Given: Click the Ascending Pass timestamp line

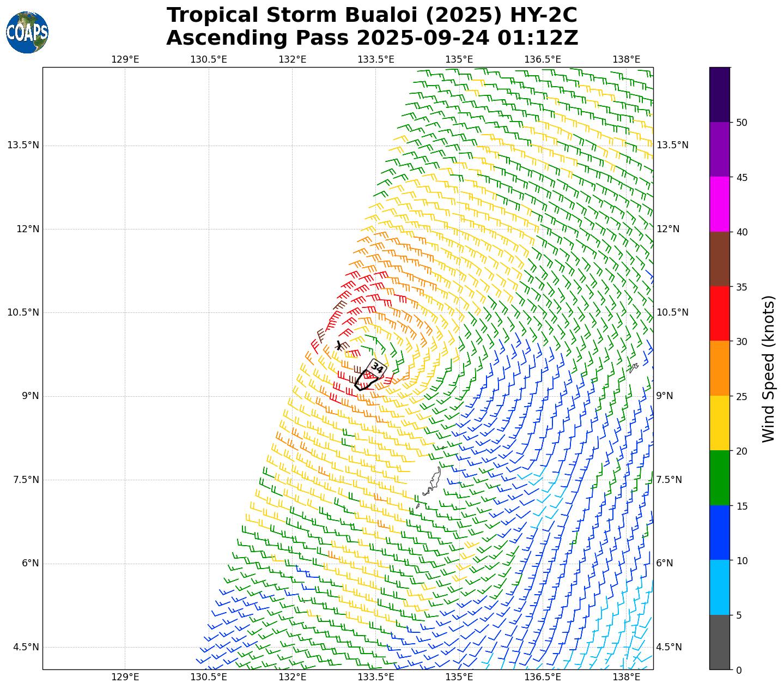Looking at the screenshot, I should pyautogui.click(x=372, y=38).
